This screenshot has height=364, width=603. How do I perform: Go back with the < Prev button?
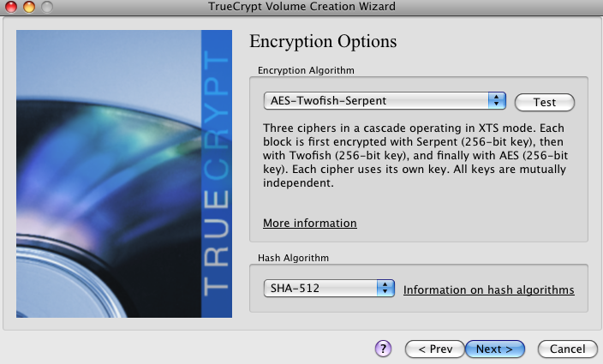tap(435, 349)
